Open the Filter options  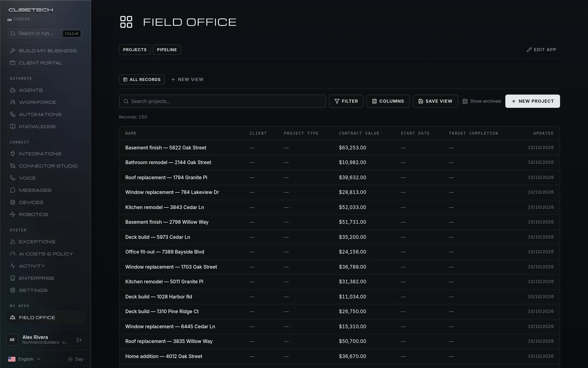[x=346, y=101]
